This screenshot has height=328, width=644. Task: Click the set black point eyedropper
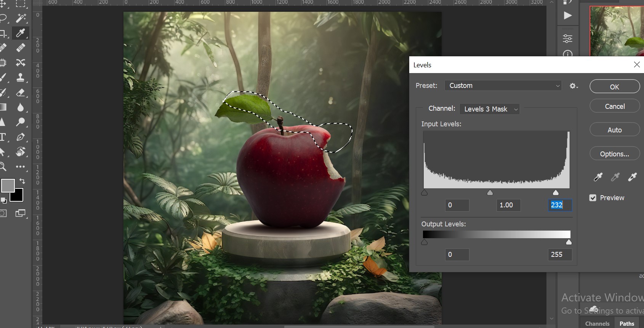pos(598,177)
